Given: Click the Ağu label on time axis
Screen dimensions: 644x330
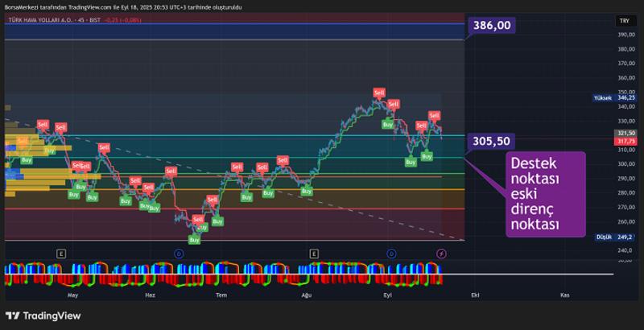Looking at the screenshot, I should click(306, 295).
